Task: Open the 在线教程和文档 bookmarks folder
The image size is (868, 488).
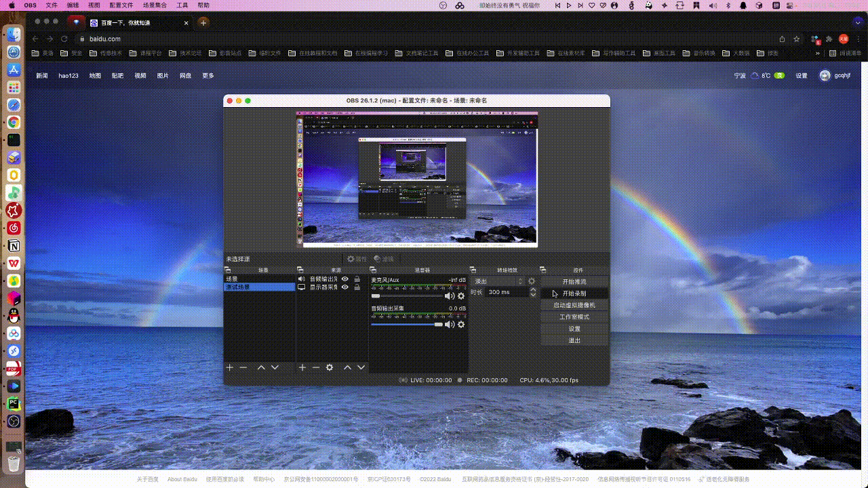Action: (x=313, y=53)
